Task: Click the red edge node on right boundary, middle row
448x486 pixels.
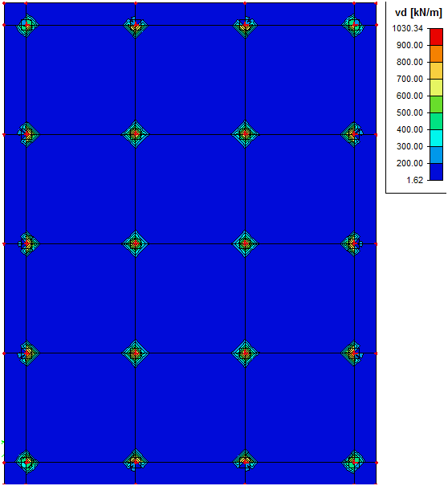Action: (376, 244)
